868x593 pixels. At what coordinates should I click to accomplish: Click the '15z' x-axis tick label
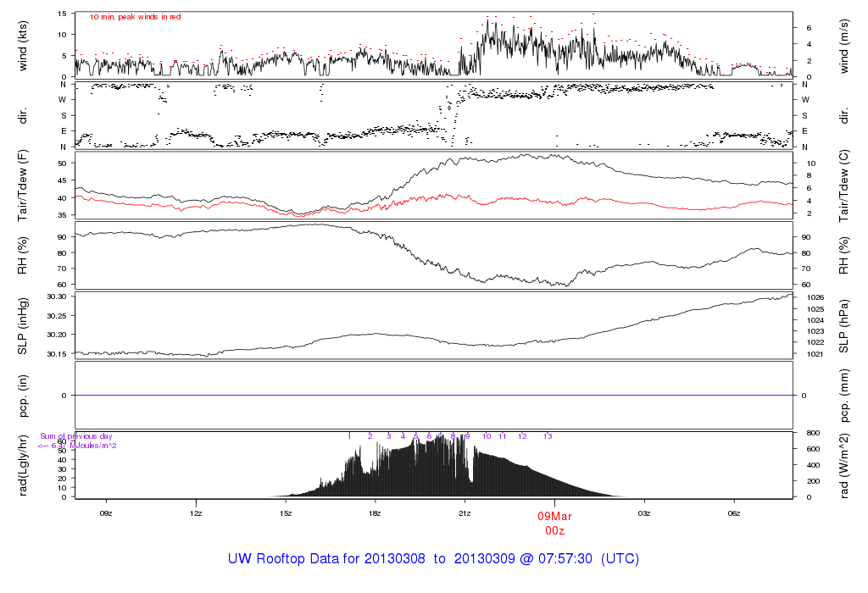click(x=285, y=513)
